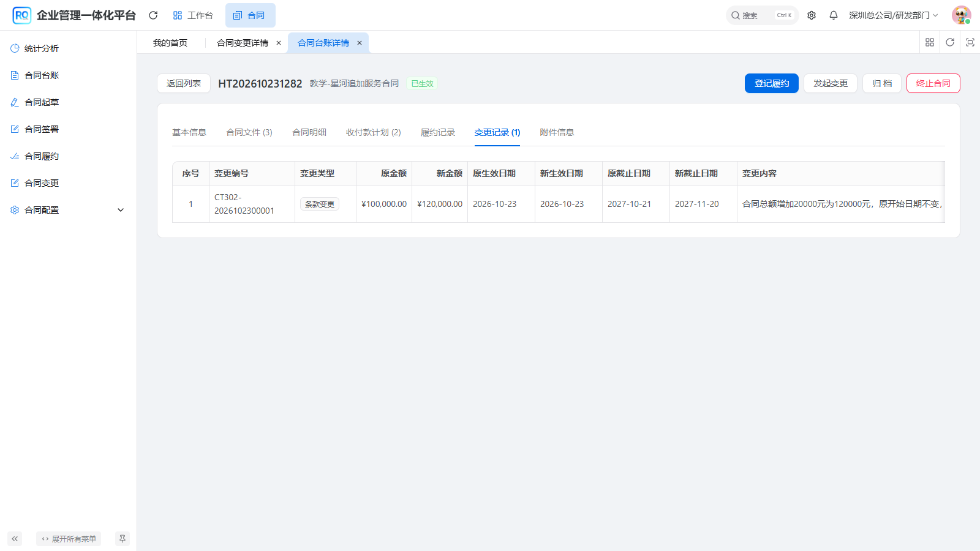Open the notifications bell

pos(834,15)
